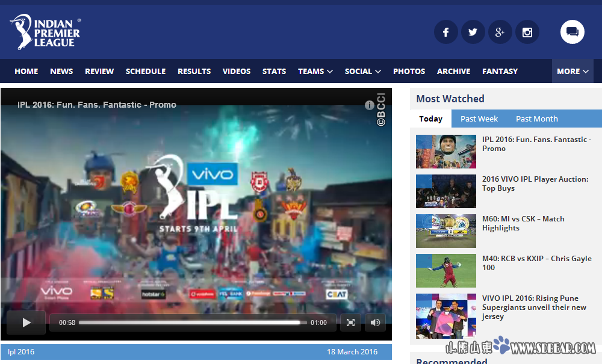
Task: Expand the TEAMS dropdown menu
Action: coord(315,72)
